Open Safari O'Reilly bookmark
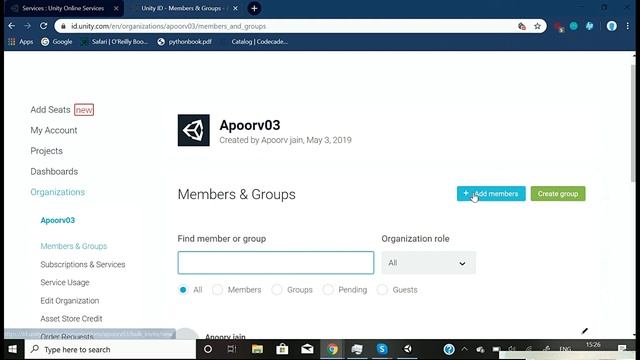Image resolution: width=640 pixels, height=360 pixels. click(114, 42)
